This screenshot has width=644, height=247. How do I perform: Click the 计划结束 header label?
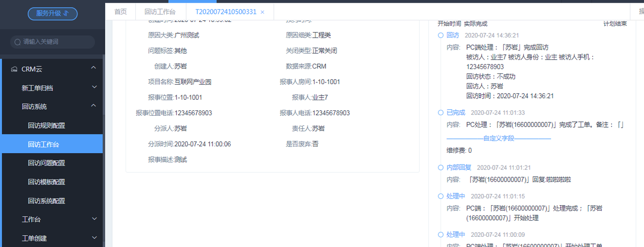click(615, 24)
